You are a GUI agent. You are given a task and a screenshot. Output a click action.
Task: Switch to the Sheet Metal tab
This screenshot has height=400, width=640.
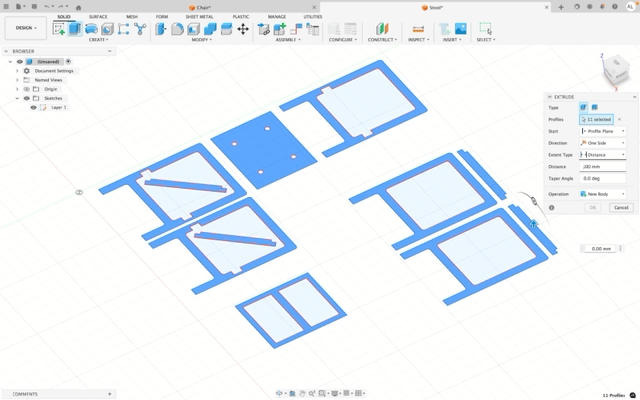pos(199,17)
